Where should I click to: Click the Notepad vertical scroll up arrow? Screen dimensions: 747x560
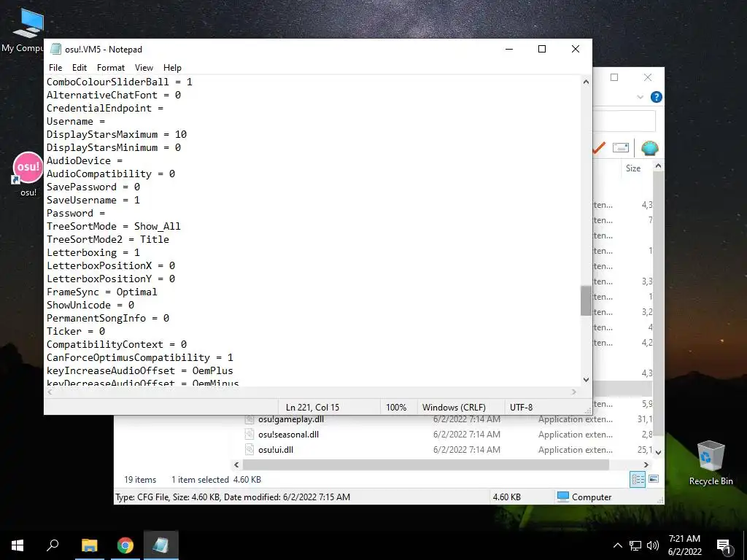click(x=586, y=82)
